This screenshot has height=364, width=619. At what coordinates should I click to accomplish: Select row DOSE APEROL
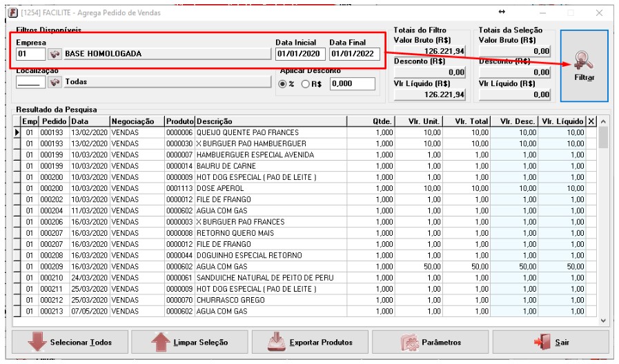(305, 188)
